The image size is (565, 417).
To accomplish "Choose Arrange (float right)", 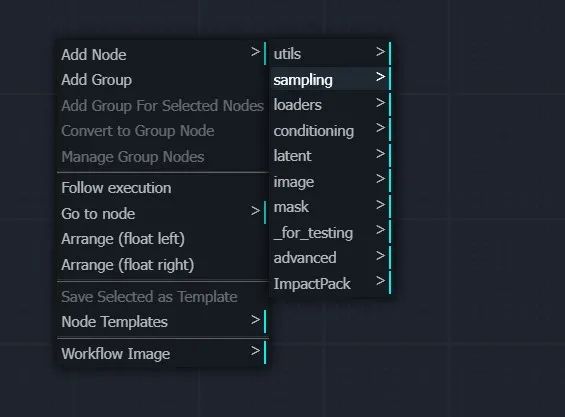I will (x=163, y=265).
